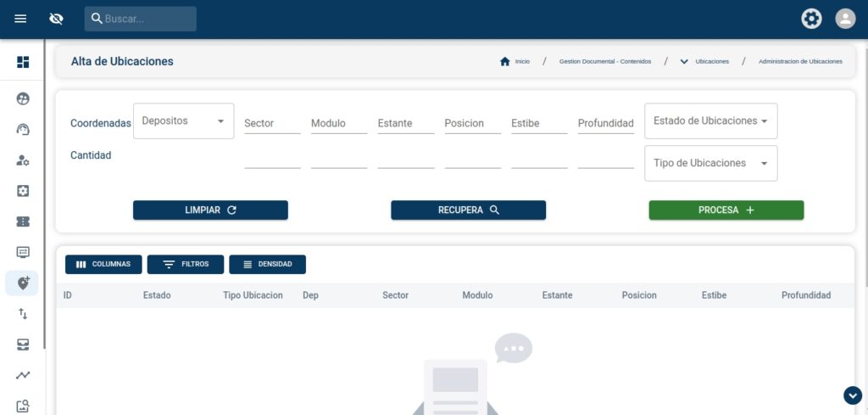The image size is (868, 415).
Task: Open the user profile avatar
Action: click(x=845, y=19)
